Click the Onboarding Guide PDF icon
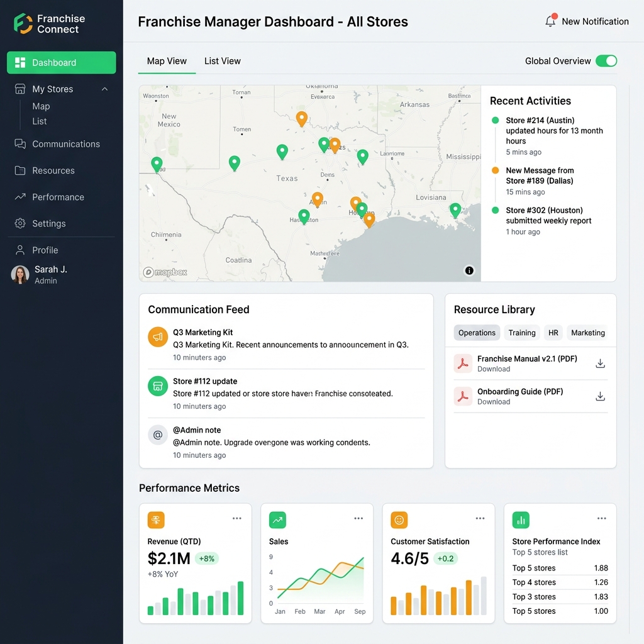Image resolution: width=644 pixels, height=644 pixels. 463,396
